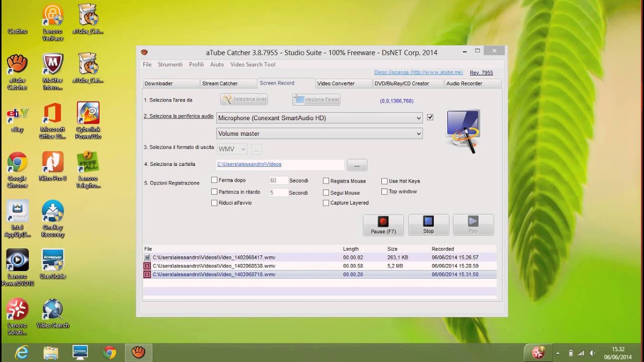Open the WMV output format dropdown
Screen dimensions: 644x362
232,149
